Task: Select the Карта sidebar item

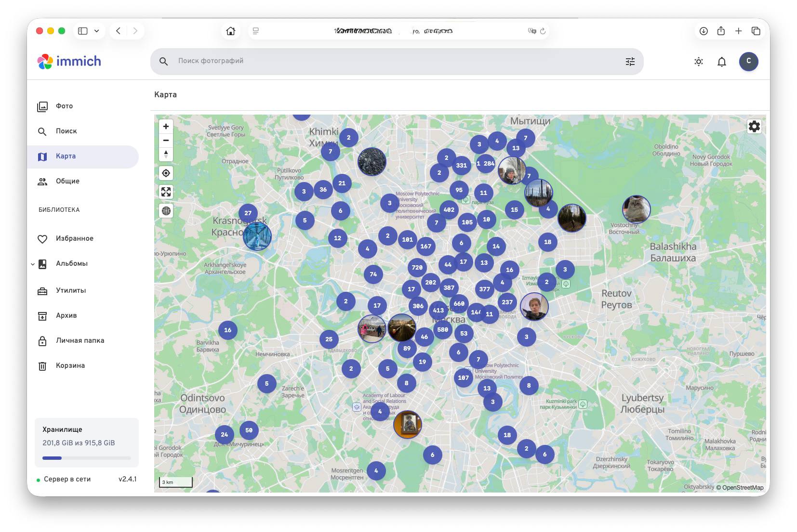Action: pos(83,156)
